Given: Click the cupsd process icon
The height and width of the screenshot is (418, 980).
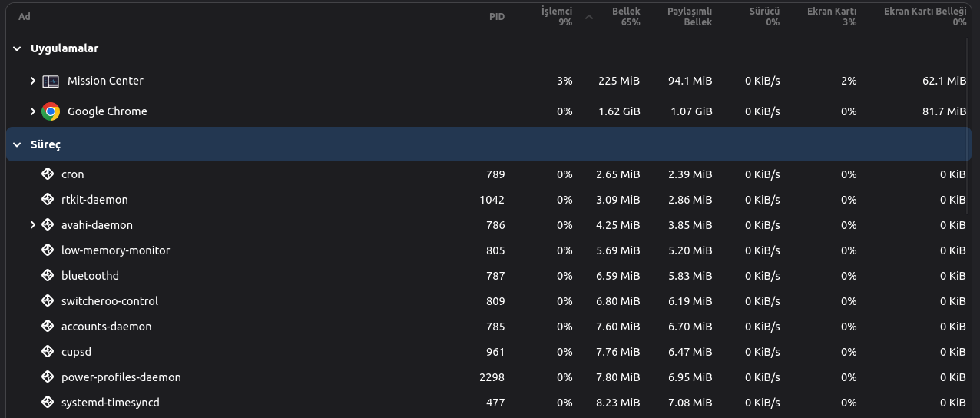Looking at the screenshot, I should tap(48, 352).
